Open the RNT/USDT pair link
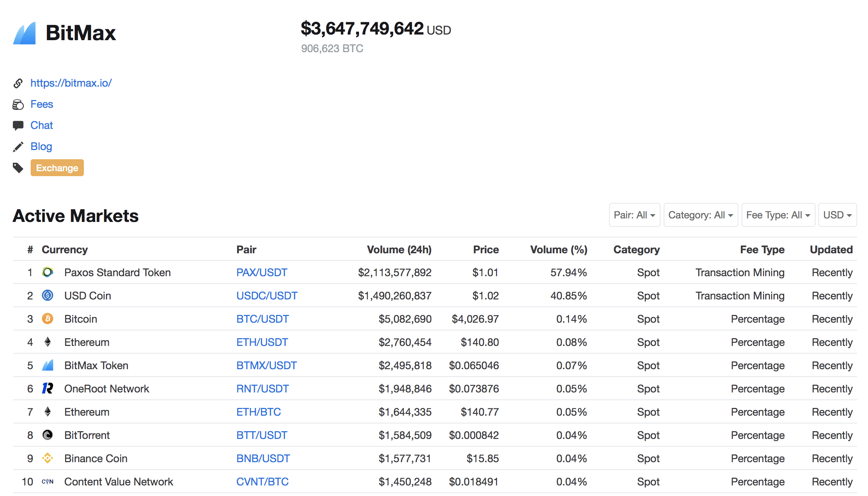The width and height of the screenshot is (868, 496). pyautogui.click(x=262, y=389)
